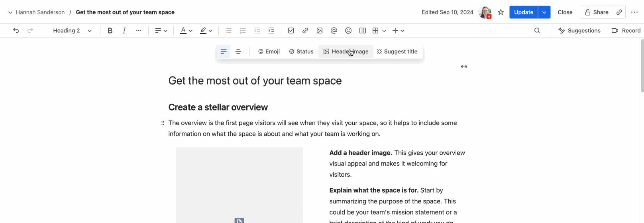Screen dimensions: 644x223
Task: Star this page
Action: coord(501,12)
